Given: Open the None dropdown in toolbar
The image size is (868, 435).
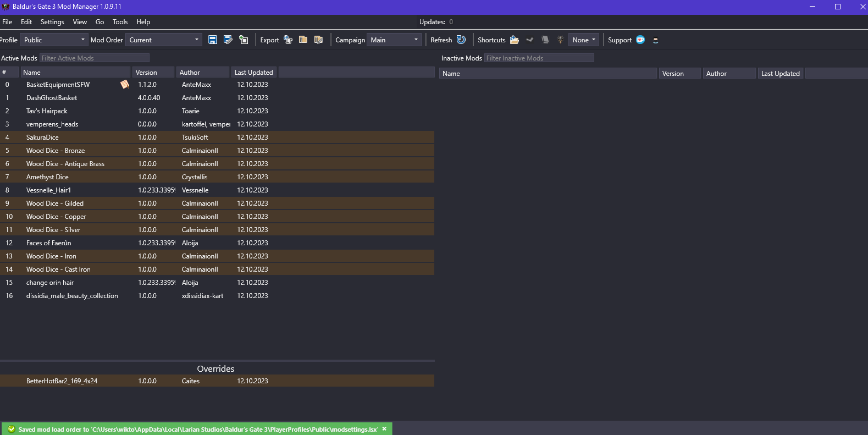Looking at the screenshot, I should [584, 40].
